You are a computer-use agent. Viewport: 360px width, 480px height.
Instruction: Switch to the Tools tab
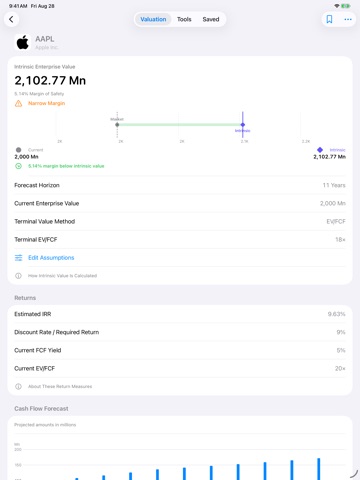(x=184, y=19)
